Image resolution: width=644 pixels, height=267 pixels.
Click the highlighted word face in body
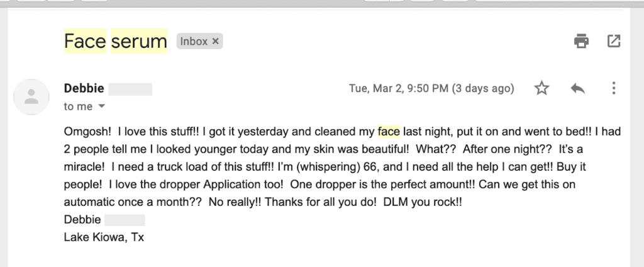[389, 132]
